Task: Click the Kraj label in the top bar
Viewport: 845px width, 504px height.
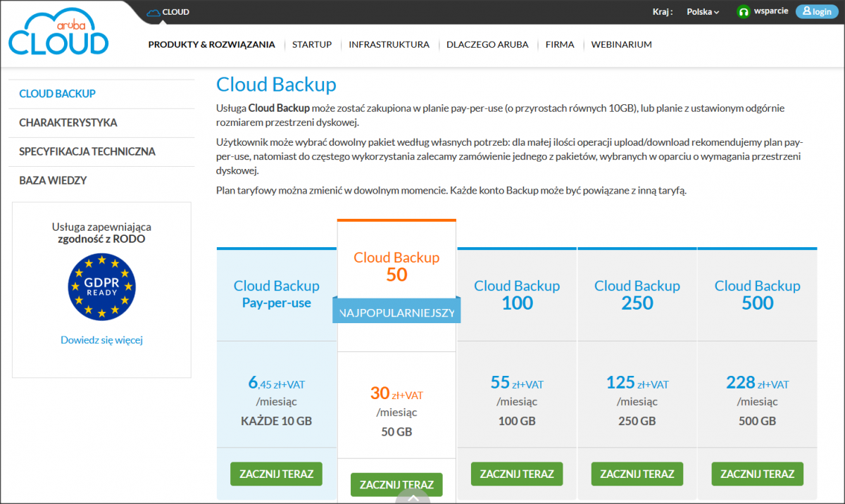Action: pyautogui.click(x=663, y=12)
